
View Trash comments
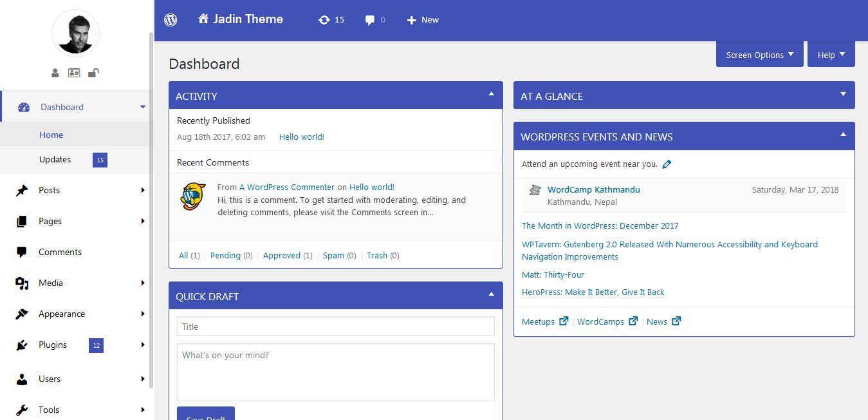(377, 255)
